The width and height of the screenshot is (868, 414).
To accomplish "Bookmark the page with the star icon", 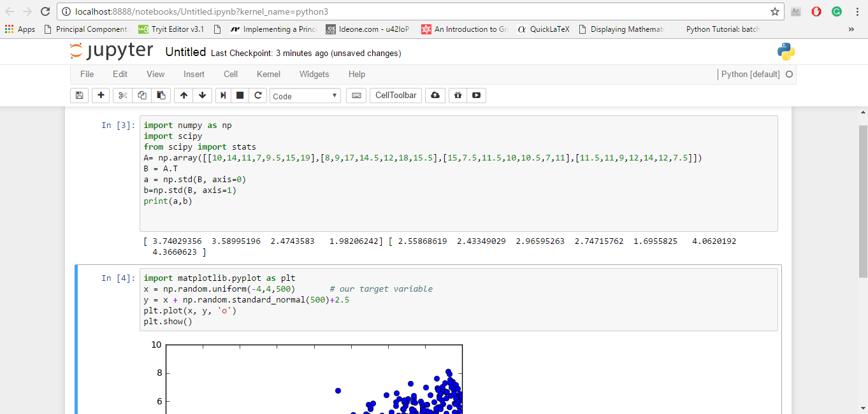I will pyautogui.click(x=775, y=11).
